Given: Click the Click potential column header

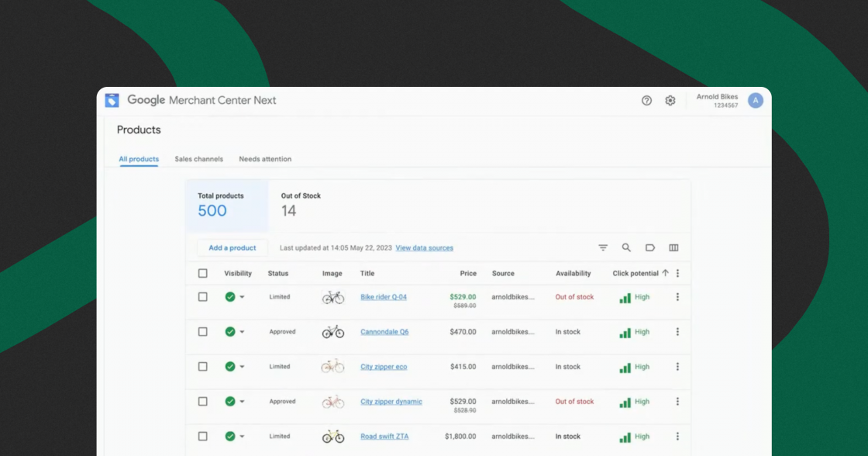Looking at the screenshot, I should pos(635,273).
